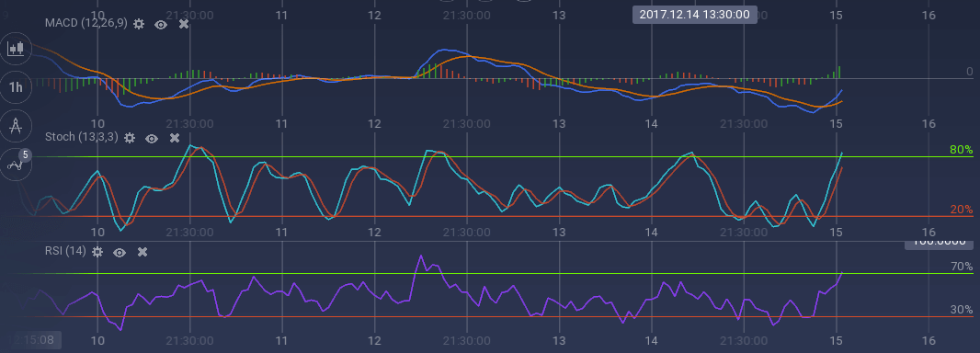
Task: Click the RSI (14) label
Action: (65, 251)
